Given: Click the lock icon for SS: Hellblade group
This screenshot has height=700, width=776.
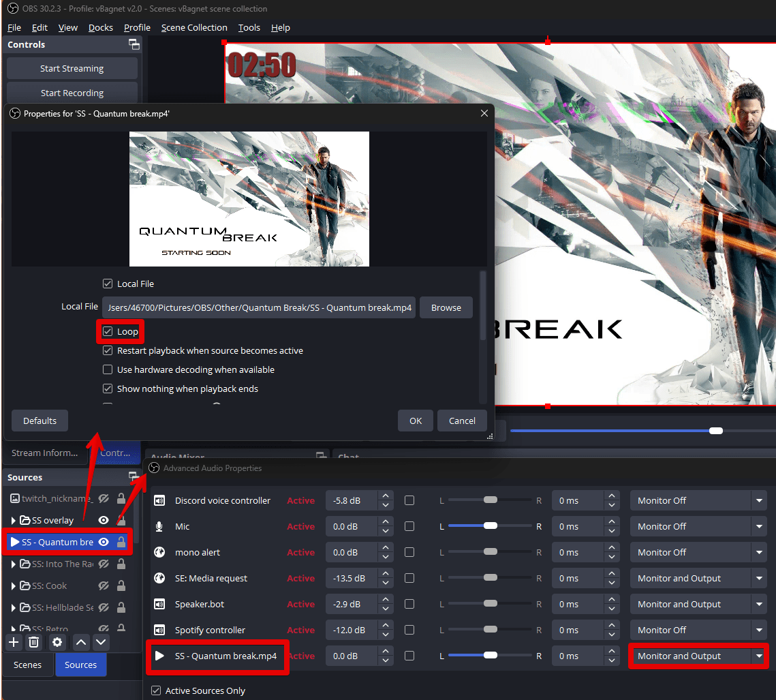Looking at the screenshot, I should pos(121,607).
